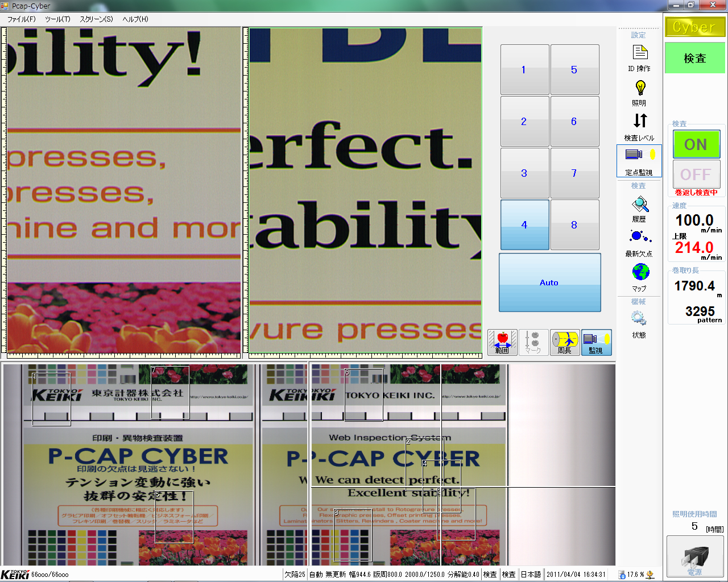Open 検査レベル up-down arrows icon
Screen dimensions: 728x582
pyautogui.click(x=640, y=120)
